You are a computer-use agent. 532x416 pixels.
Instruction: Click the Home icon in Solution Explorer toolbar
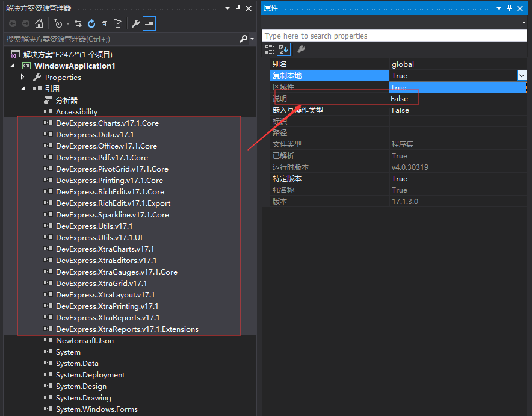point(39,23)
